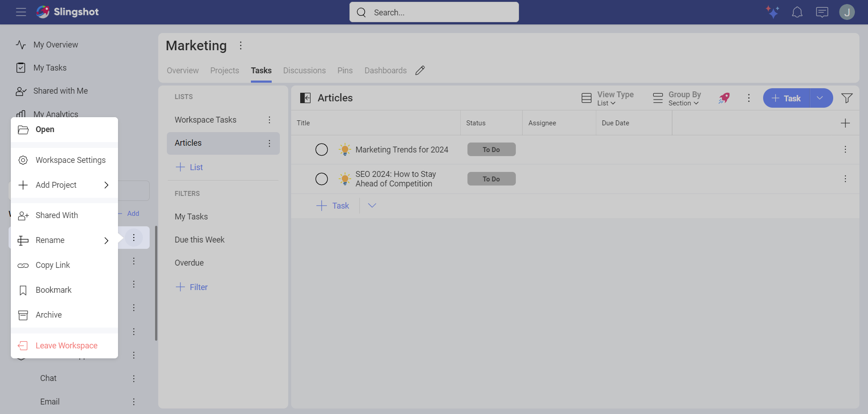Add a new list with List link
868x414 pixels.
coord(189,167)
